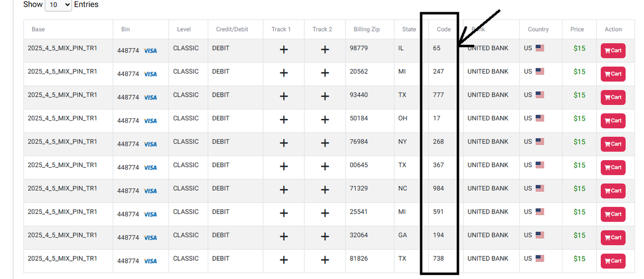Image resolution: width=644 pixels, height=279 pixels.
Task: Sort by the Level column header
Action: coord(184,29)
